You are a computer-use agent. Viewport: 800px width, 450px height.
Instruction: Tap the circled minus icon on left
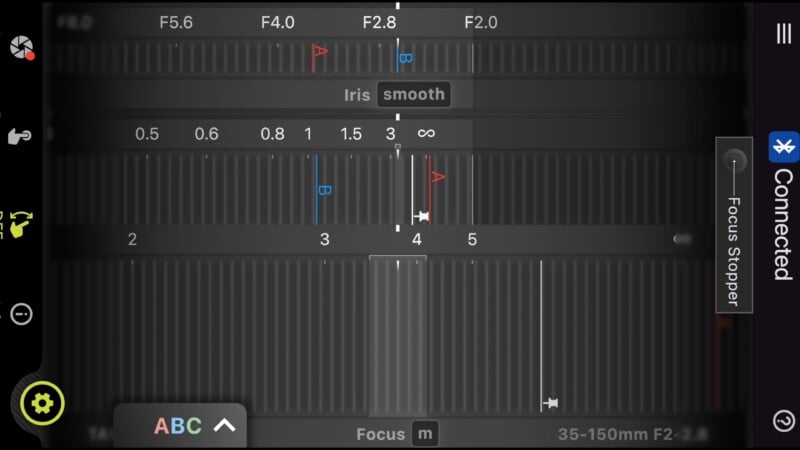[x=21, y=315]
